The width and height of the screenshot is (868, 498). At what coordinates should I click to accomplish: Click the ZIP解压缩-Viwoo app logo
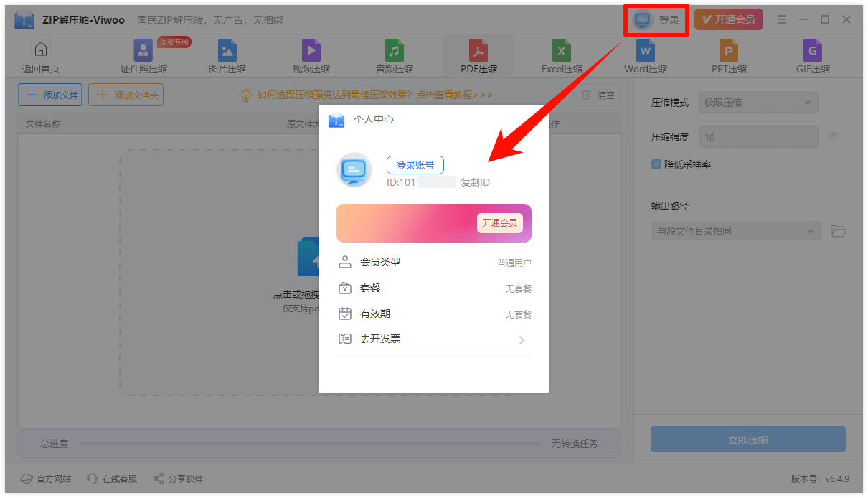[x=24, y=20]
